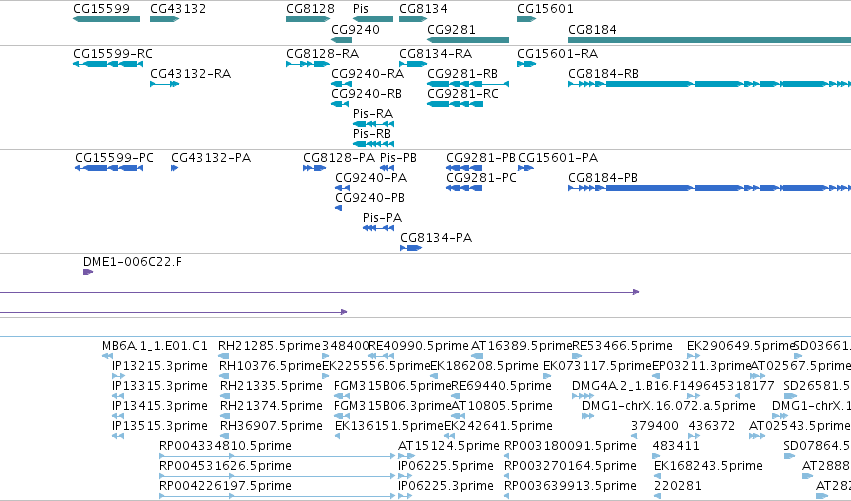This screenshot has width=851, height=501.
Task: Select transcript CG43132-RA
Action: [x=164, y=84]
